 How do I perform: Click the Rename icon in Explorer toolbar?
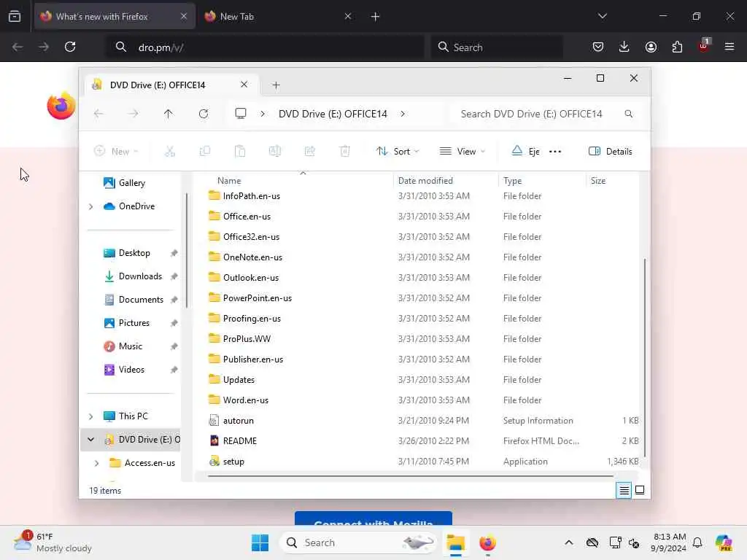pyautogui.click(x=275, y=152)
